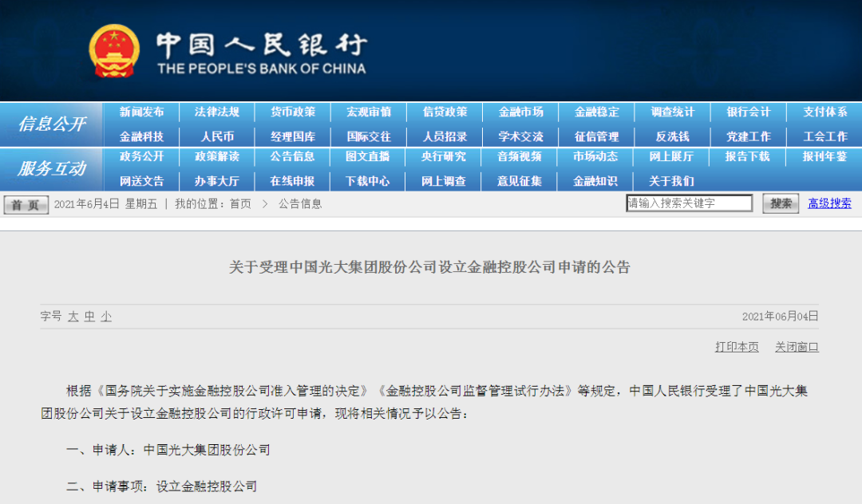The image size is (862, 504).
Task: Click the 服务互动 category header
Action: pos(52,168)
